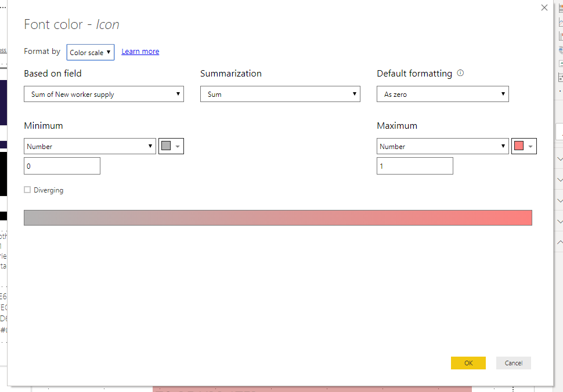Screen dimensions: 563x392
Task: Click the 'Default formatting' heading text
Action: tap(414, 74)
